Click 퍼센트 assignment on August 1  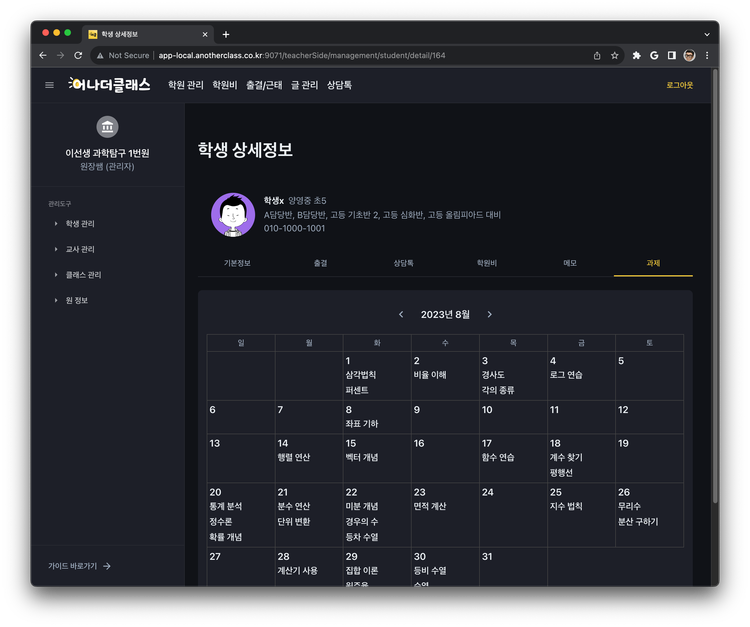tap(357, 390)
